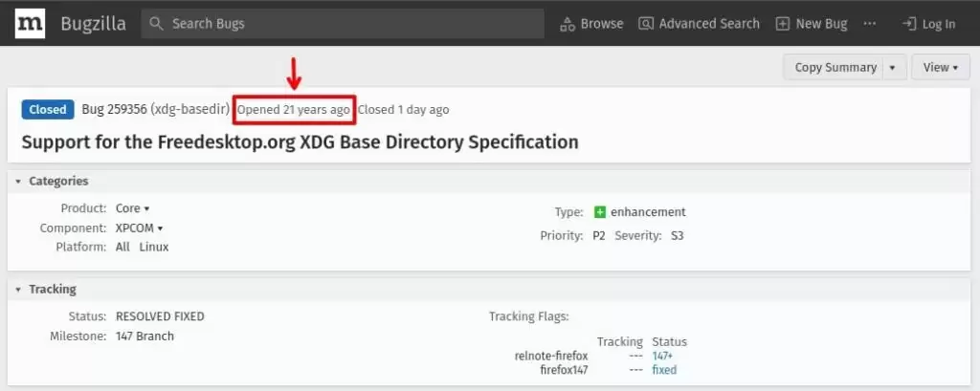Open the Browse page

coord(591,24)
